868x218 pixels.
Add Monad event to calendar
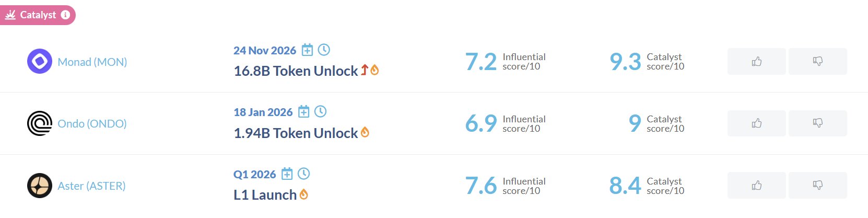(308, 50)
